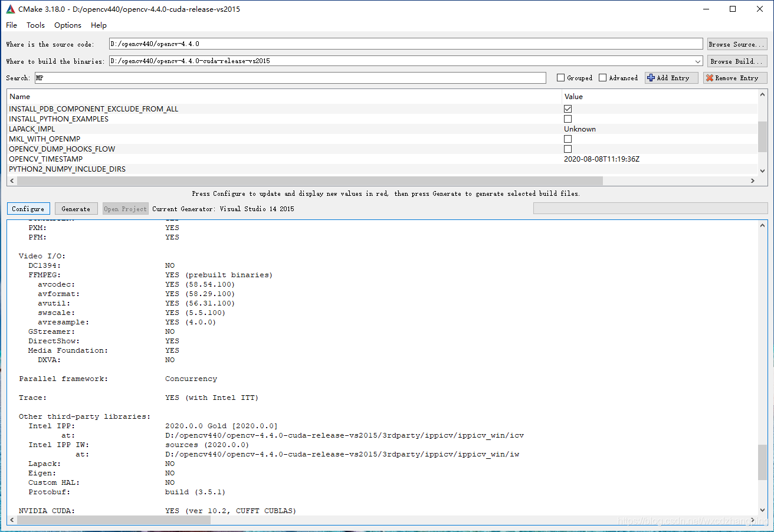Viewport: 774px width, 532px height.
Task: Click the NVIDIA CUDA line in log
Action: 158,511
